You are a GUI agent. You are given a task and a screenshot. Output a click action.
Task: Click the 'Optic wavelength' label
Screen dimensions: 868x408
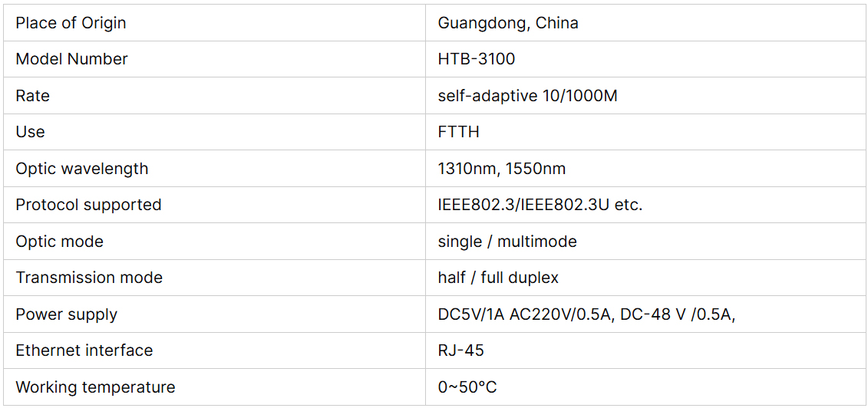click(x=82, y=169)
